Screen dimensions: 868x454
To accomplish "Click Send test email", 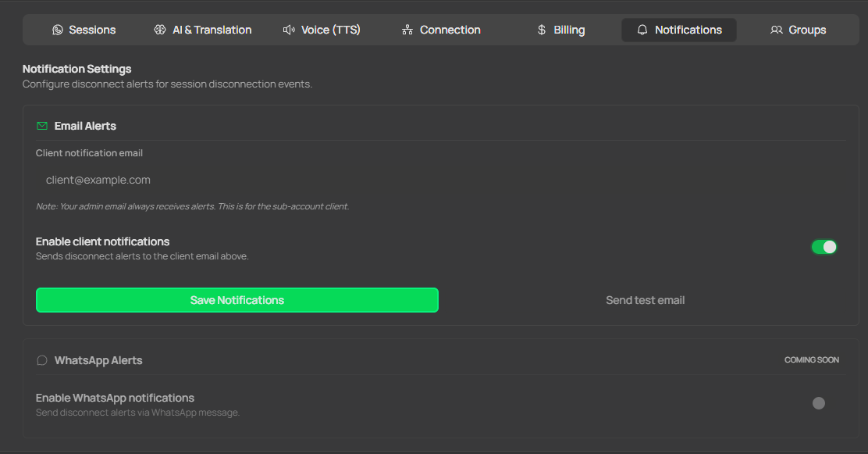I will (645, 300).
